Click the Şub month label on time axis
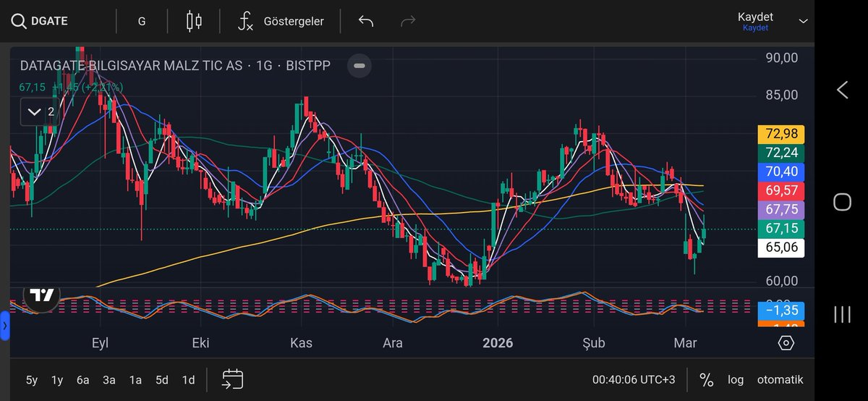The image size is (868, 401). point(592,343)
